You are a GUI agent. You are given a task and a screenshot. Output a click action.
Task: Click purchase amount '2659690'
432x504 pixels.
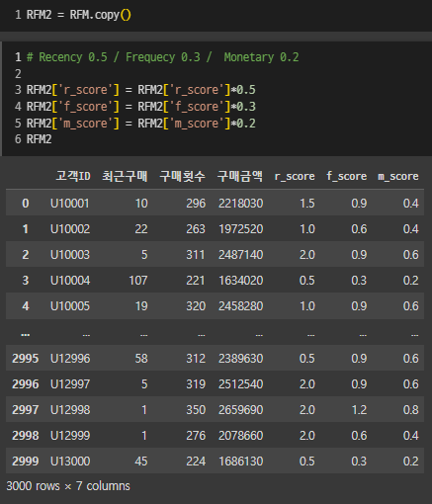(x=240, y=410)
